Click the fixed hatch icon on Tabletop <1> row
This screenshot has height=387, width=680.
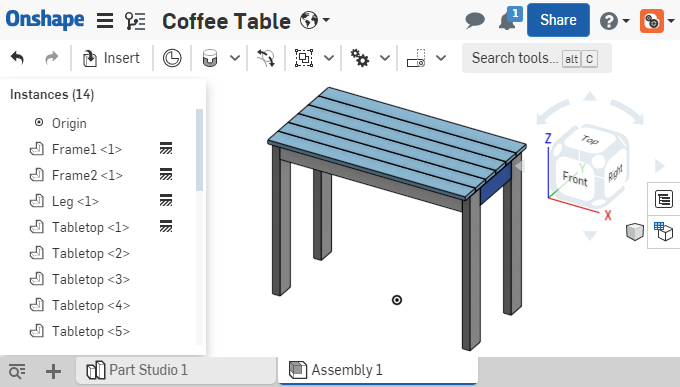point(166,226)
